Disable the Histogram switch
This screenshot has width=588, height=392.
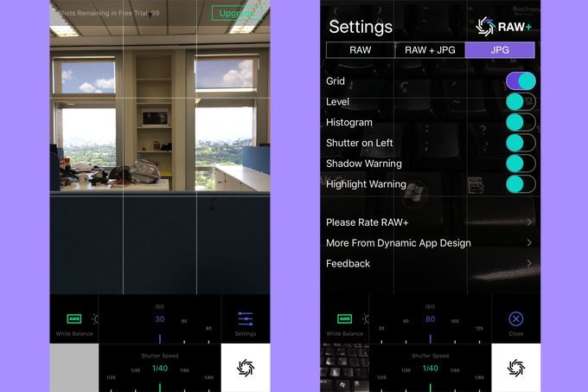pyautogui.click(x=521, y=122)
